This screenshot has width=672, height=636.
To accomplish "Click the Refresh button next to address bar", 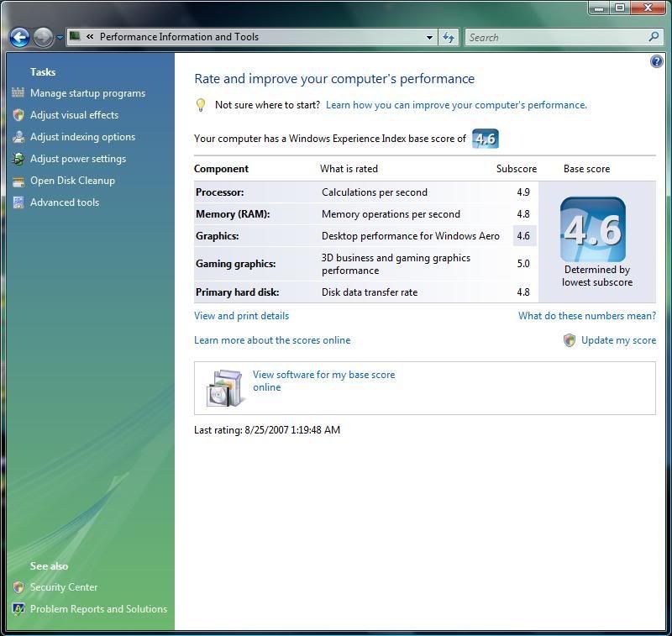I will pyautogui.click(x=449, y=37).
